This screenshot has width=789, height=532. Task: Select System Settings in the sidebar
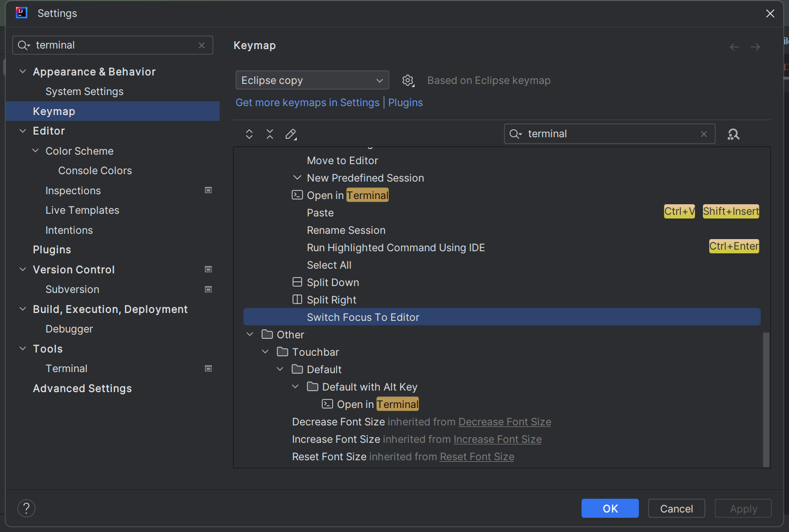pos(84,91)
